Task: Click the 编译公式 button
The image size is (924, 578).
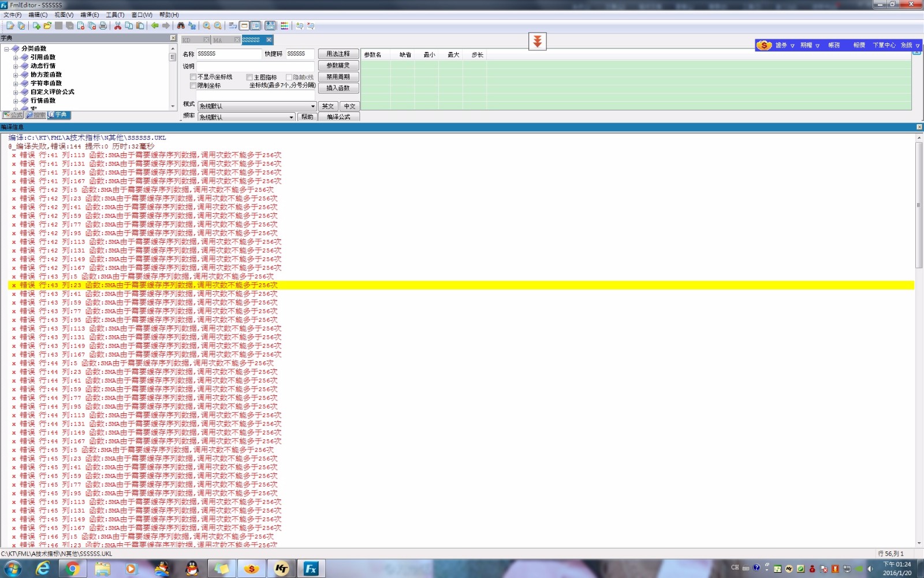Action: (x=338, y=117)
